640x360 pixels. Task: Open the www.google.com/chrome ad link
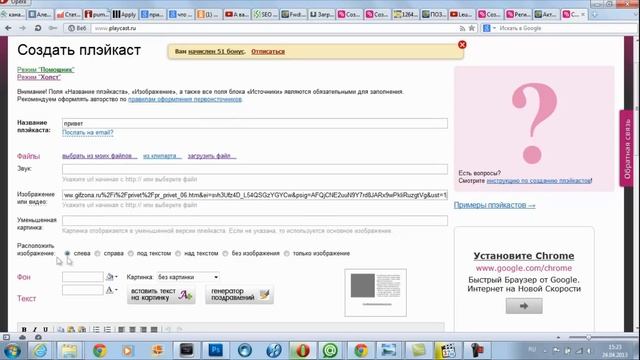pyautogui.click(x=524, y=268)
